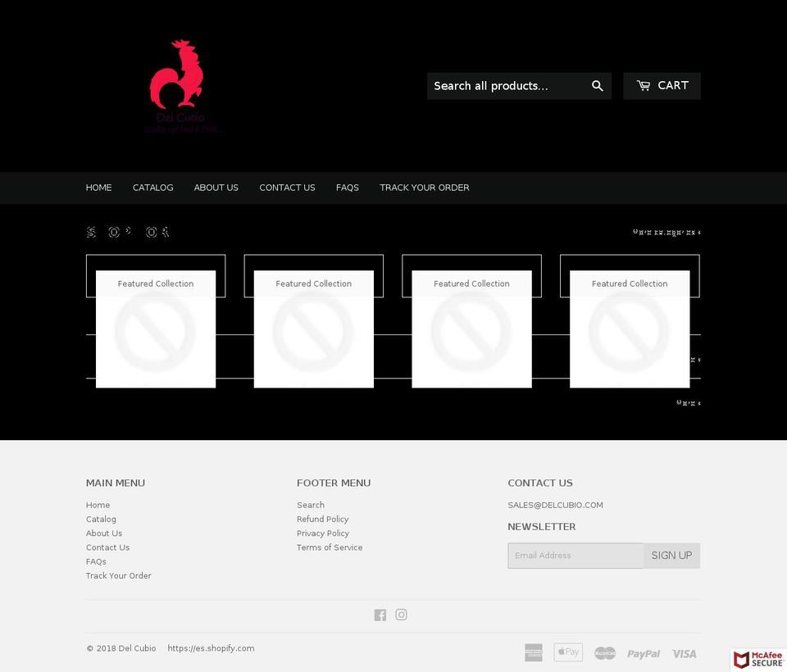
Task: Open Refund Policy link
Action: 323,519
